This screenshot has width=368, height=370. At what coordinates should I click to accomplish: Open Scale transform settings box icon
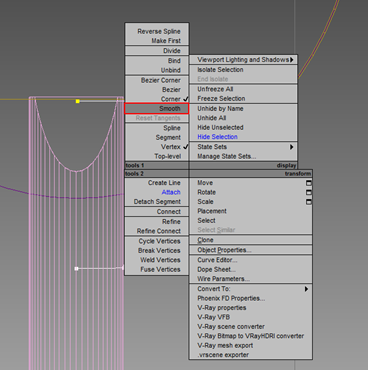[309, 202]
